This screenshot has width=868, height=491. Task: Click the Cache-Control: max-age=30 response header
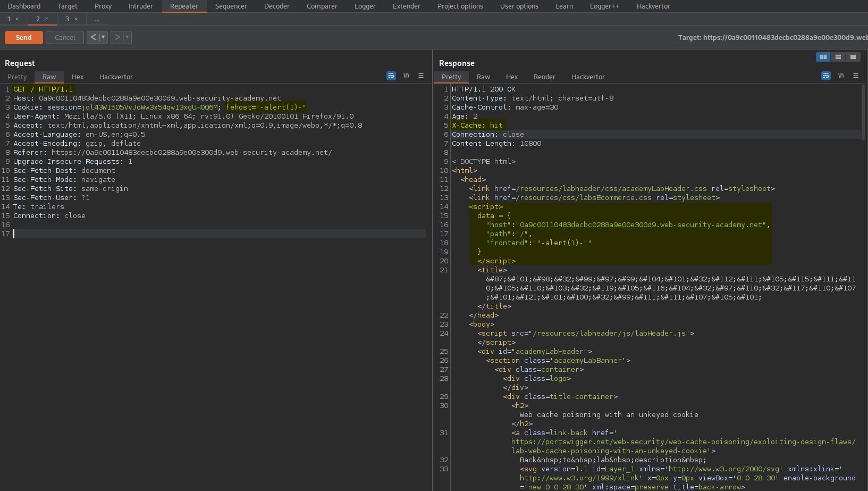pyautogui.click(x=505, y=107)
